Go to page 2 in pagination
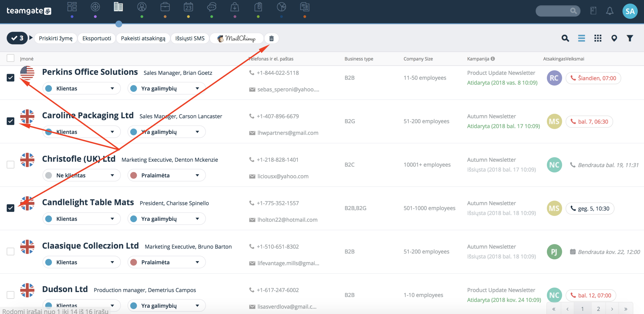This screenshot has height=314, width=644. [598, 309]
